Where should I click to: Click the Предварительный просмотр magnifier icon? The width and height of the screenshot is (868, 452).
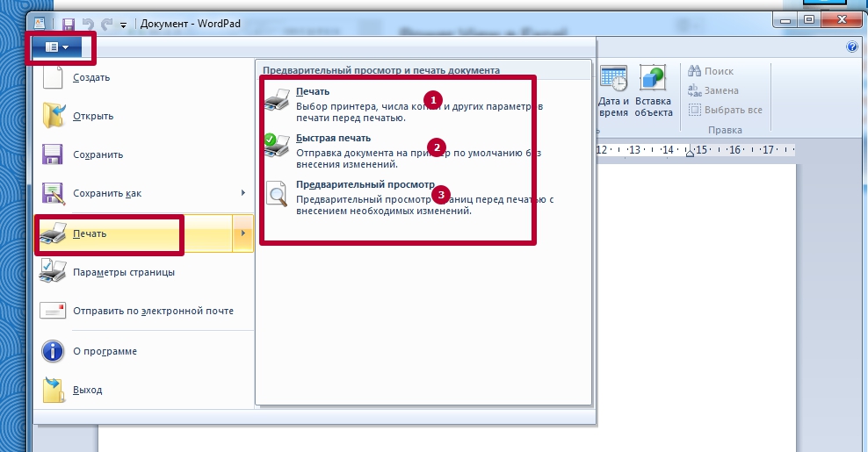277,193
